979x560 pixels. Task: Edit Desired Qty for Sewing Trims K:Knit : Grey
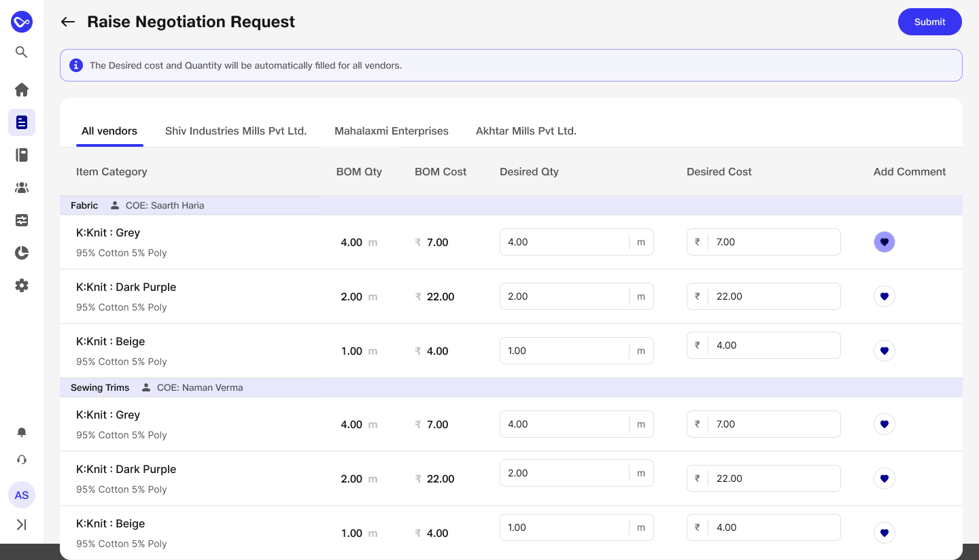tap(577, 424)
